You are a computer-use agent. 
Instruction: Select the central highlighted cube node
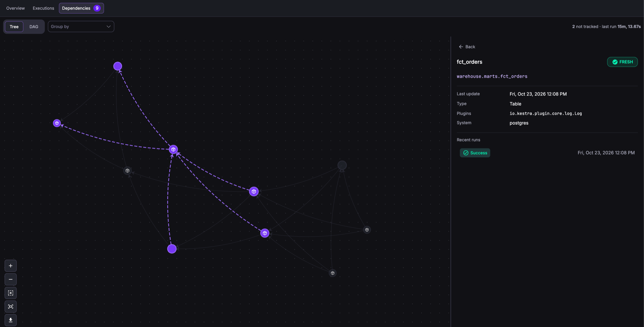(173, 149)
